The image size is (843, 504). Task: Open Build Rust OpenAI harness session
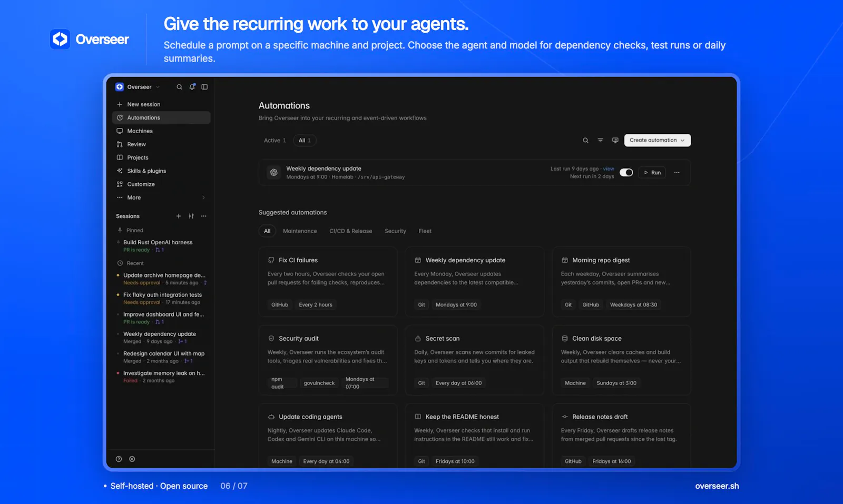coord(161,246)
